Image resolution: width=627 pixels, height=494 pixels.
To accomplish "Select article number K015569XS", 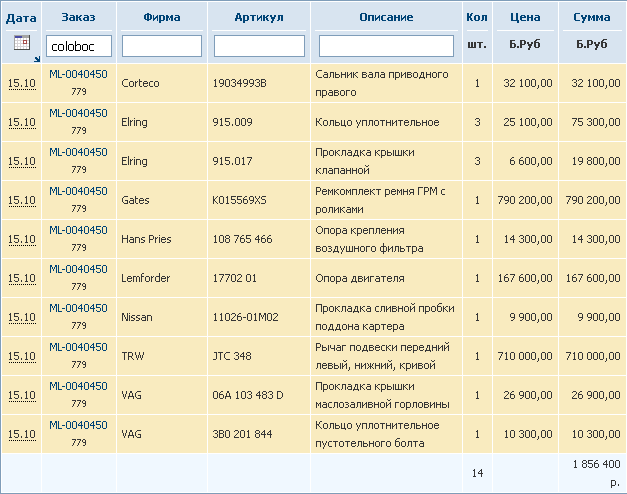I will [239, 200].
